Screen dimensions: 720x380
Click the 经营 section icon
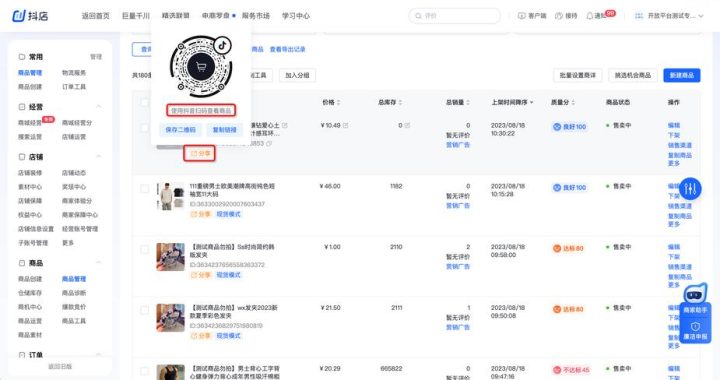(22, 107)
